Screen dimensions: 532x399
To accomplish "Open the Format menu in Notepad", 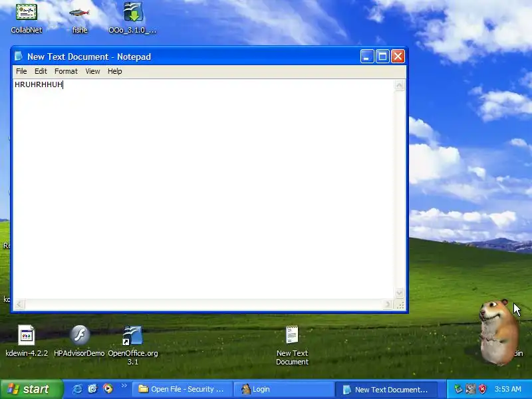I will pyautogui.click(x=66, y=71).
